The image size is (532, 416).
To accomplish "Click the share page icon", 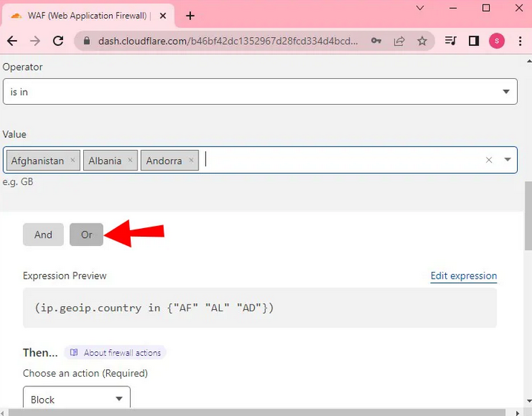I will click(399, 42).
